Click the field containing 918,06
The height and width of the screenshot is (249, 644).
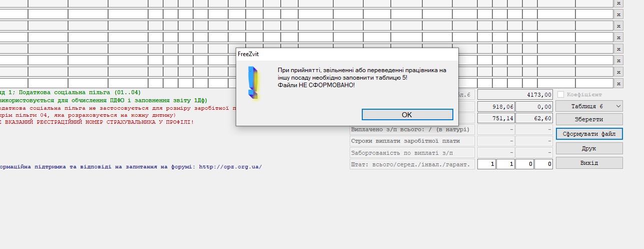(496, 106)
